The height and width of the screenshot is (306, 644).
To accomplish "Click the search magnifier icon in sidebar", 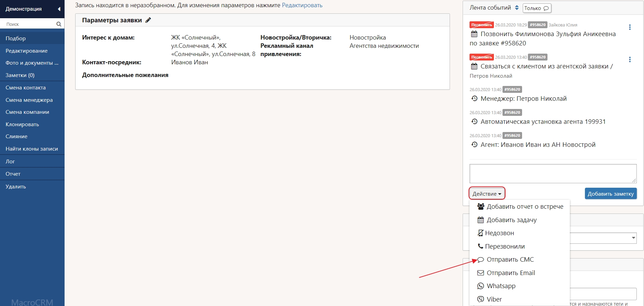I will click(x=59, y=24).
